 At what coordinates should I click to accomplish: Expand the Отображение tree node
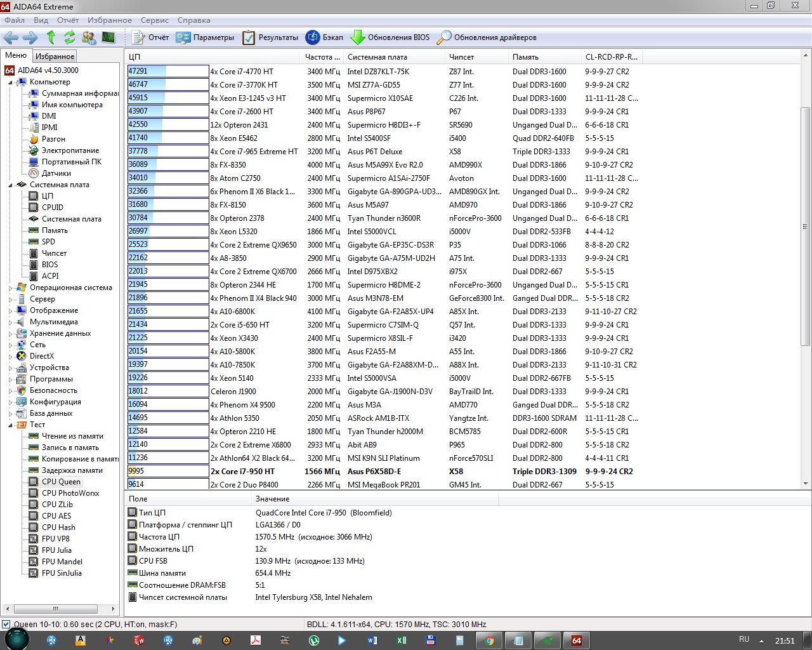pyautogui.click(x=10, y=311)
